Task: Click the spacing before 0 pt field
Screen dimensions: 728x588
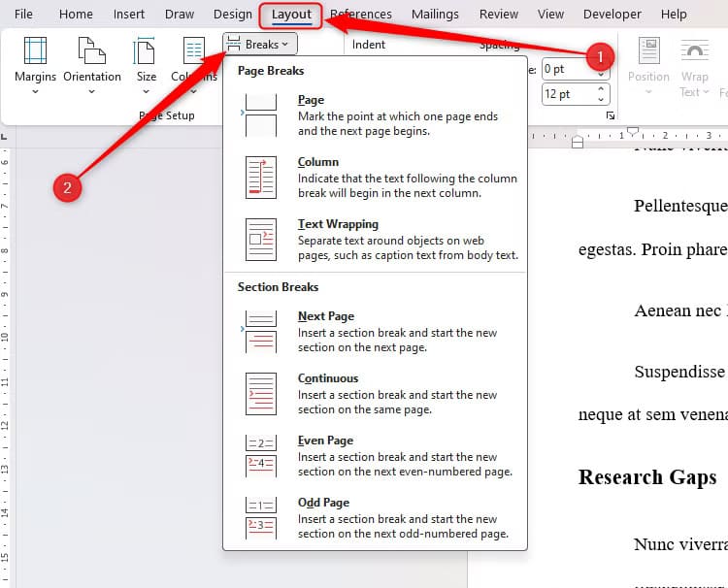Action: point(566,69)
